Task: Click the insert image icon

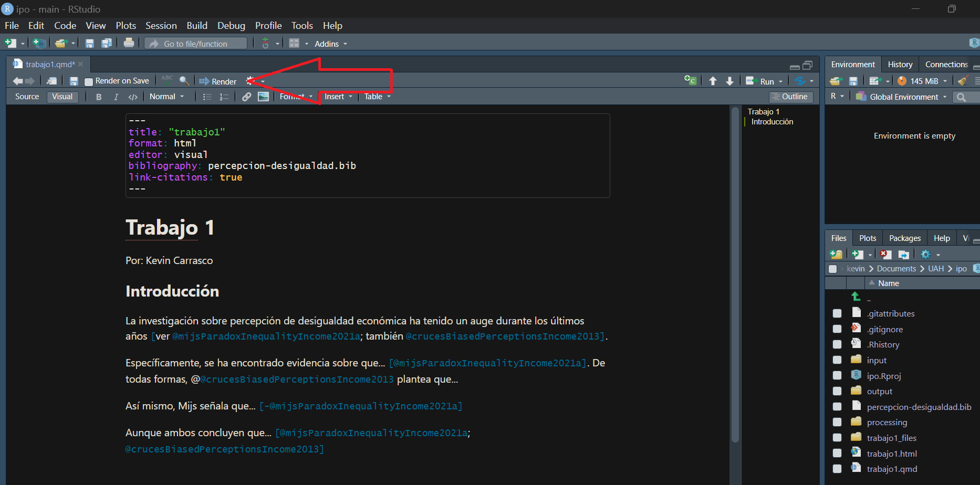Action: pyautogui.click(x=264, y=97)
